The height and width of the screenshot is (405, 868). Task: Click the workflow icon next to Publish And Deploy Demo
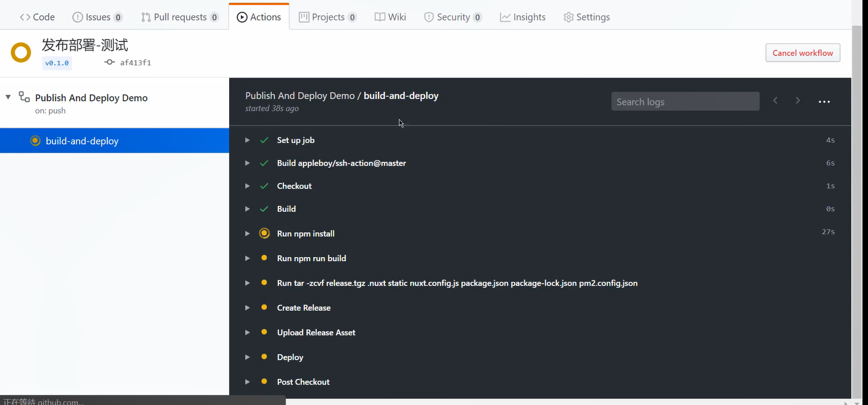pos(24,97)
